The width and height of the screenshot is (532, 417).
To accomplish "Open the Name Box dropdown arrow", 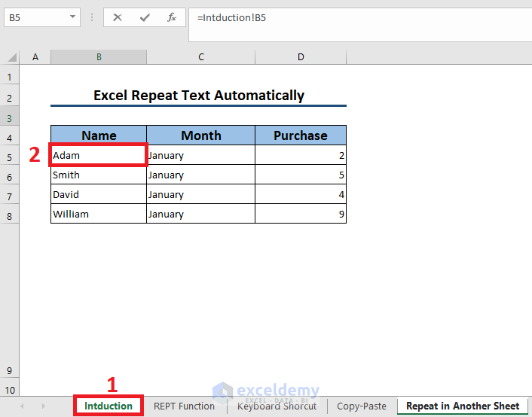I will pos(72,17).
